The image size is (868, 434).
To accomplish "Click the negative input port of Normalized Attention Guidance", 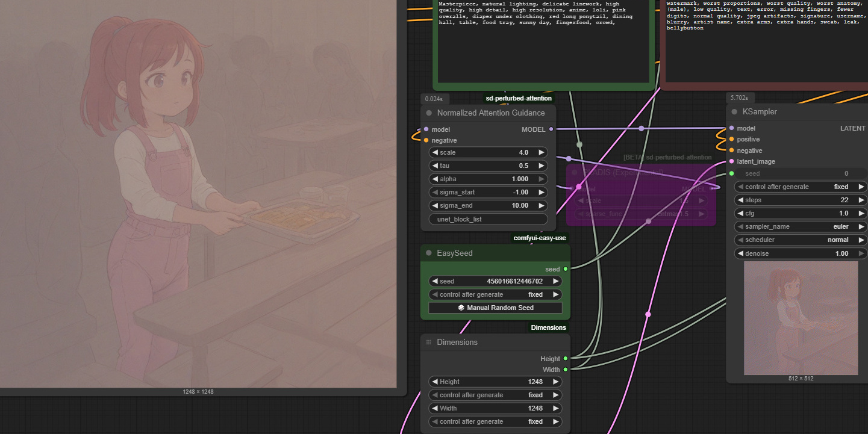I will pos(426,140).
